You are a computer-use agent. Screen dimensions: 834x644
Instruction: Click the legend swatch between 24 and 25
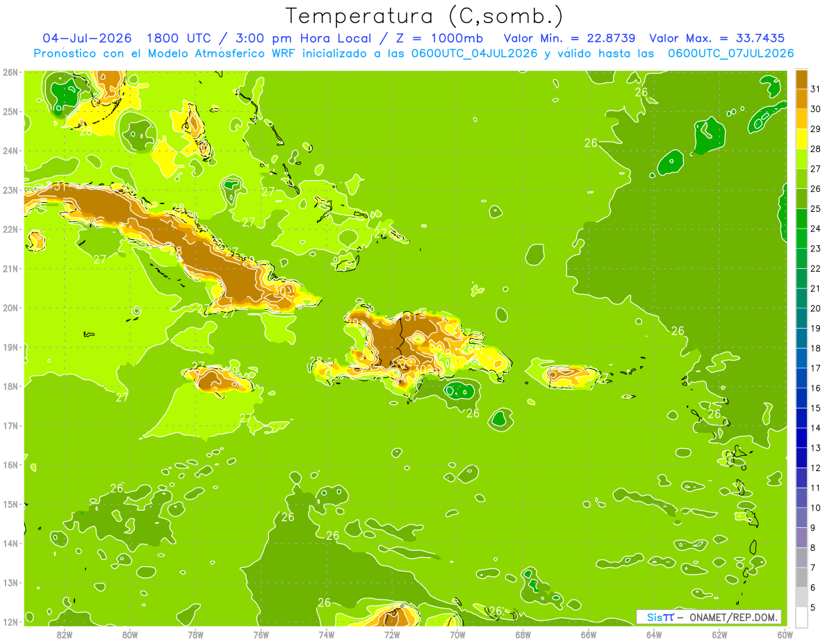[801, 218]
